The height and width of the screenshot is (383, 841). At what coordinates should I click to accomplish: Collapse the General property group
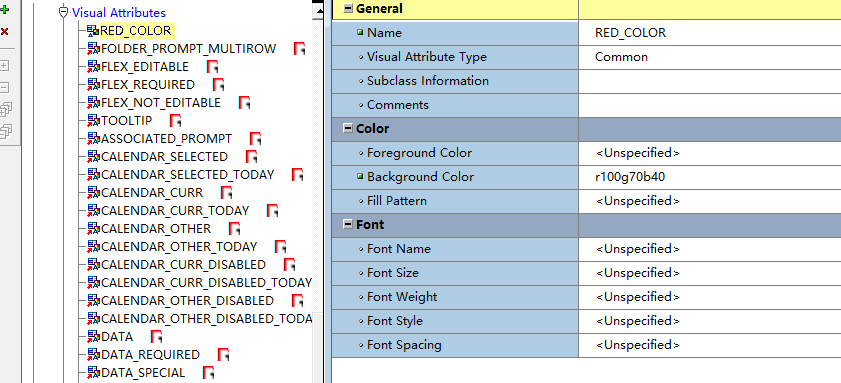[348, 9]
